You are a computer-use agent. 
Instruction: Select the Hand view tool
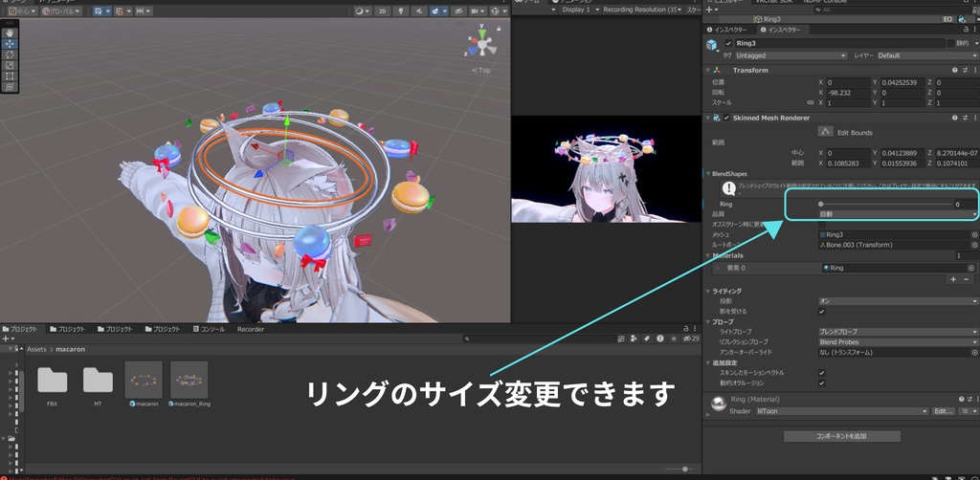coord(10,33)
